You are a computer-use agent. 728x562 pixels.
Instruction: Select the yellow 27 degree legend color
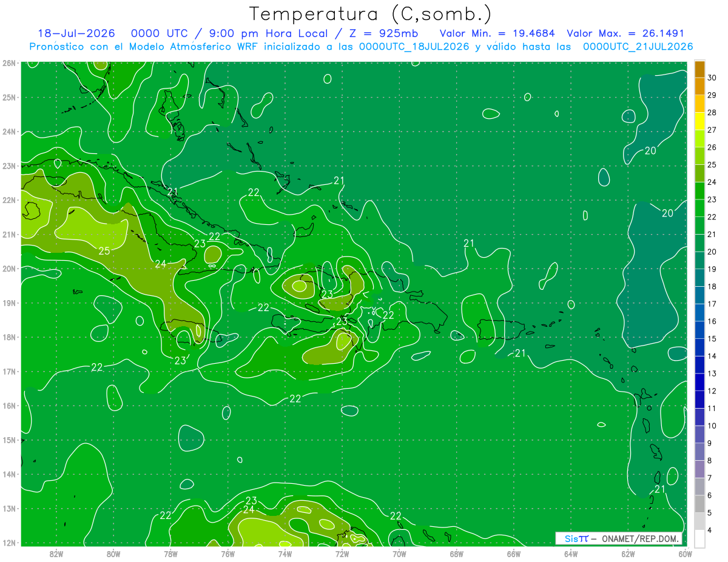(699, 121)
